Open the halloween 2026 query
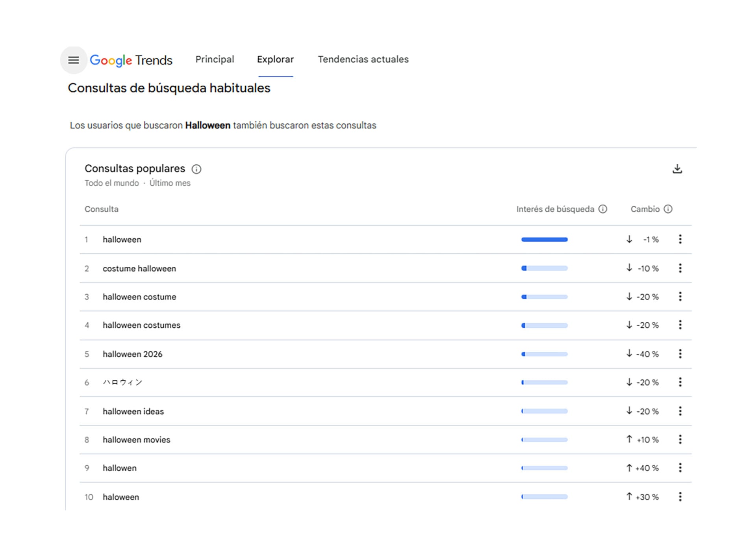This screenshot has width=756, height=550. tap(132, 354)
